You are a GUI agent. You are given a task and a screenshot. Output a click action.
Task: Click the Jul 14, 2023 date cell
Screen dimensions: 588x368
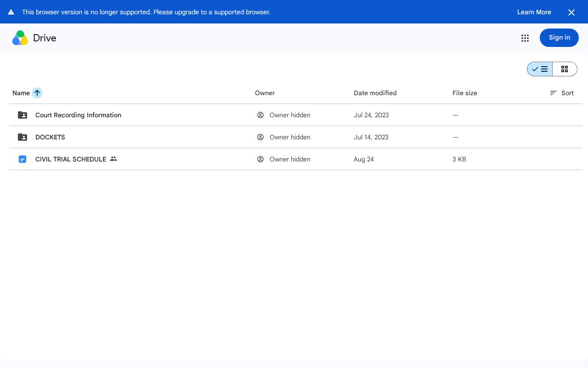(371, 137)
